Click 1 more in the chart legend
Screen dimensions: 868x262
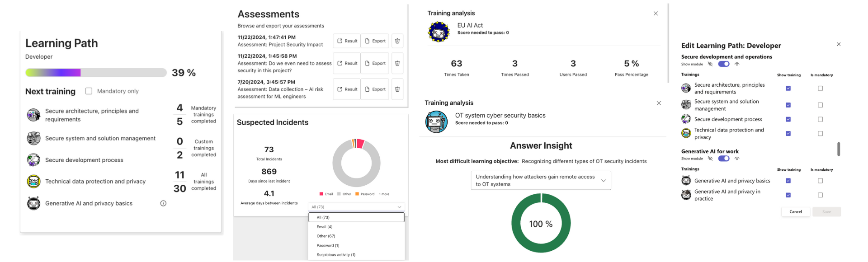coord(384,194)
